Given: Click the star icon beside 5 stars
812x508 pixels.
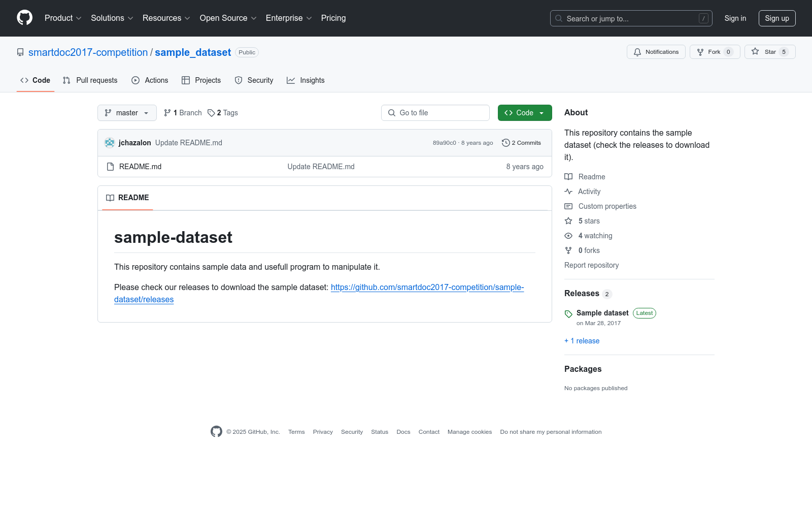Looking at the screenshot, I should pos(568,221).
